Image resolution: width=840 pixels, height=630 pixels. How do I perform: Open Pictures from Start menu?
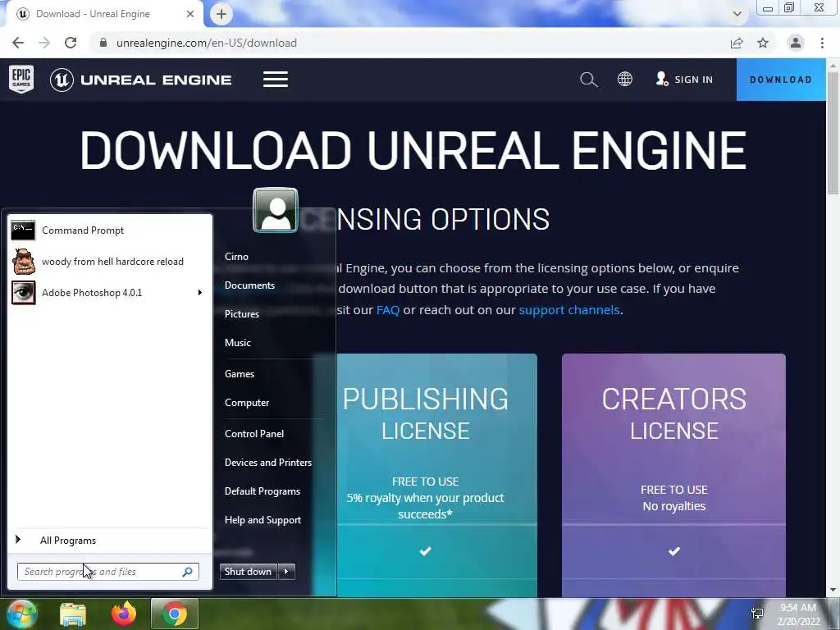pos(242,314)
